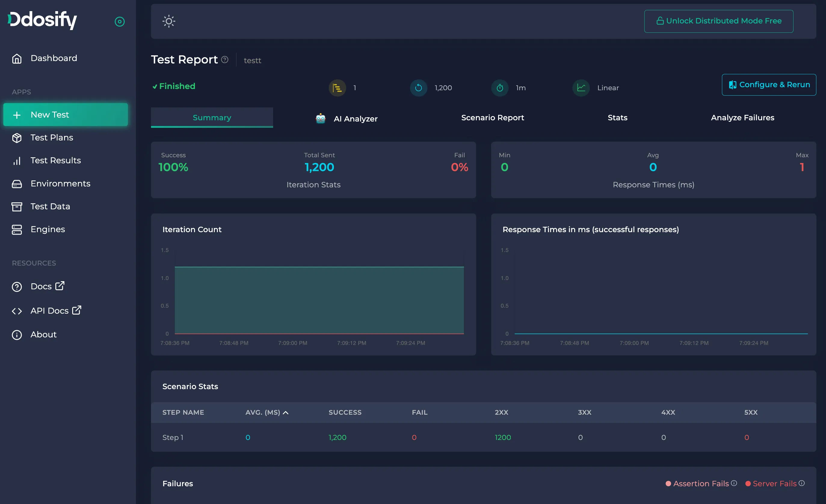Click the Docs question mark icon
The width and height of the screenshot is (826, 504).
tap(17, 287)
